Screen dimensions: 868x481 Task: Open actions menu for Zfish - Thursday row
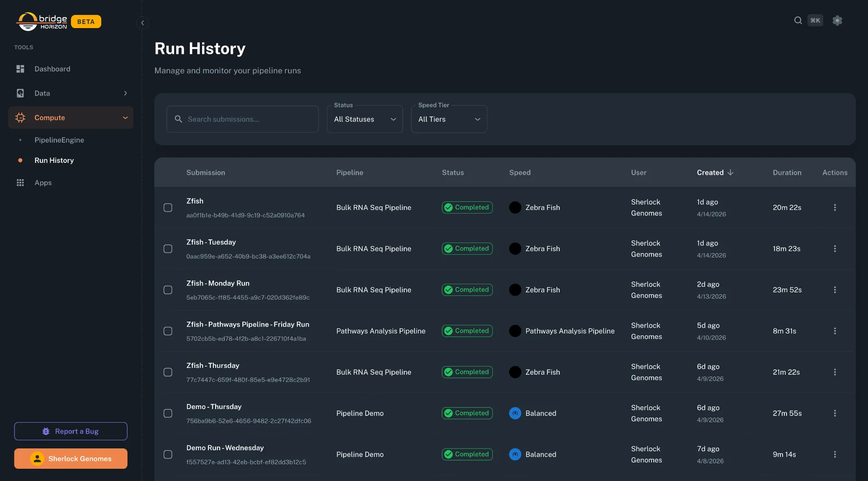tap(835, 372)
